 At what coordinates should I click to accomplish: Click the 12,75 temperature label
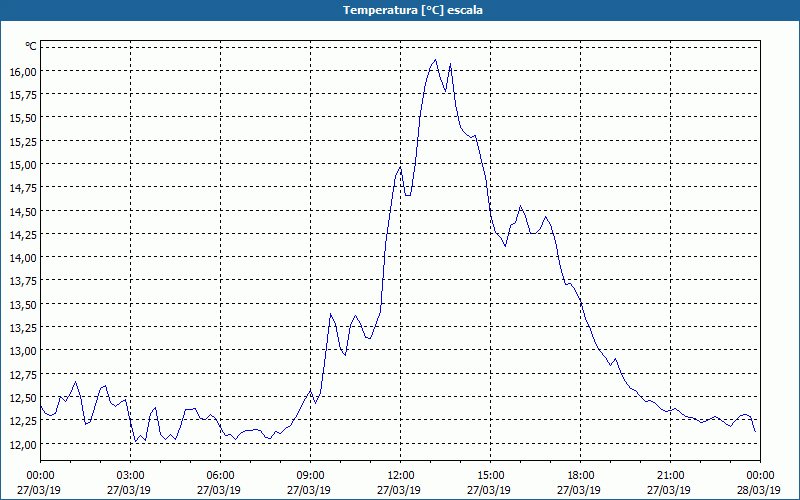point(23,374)
